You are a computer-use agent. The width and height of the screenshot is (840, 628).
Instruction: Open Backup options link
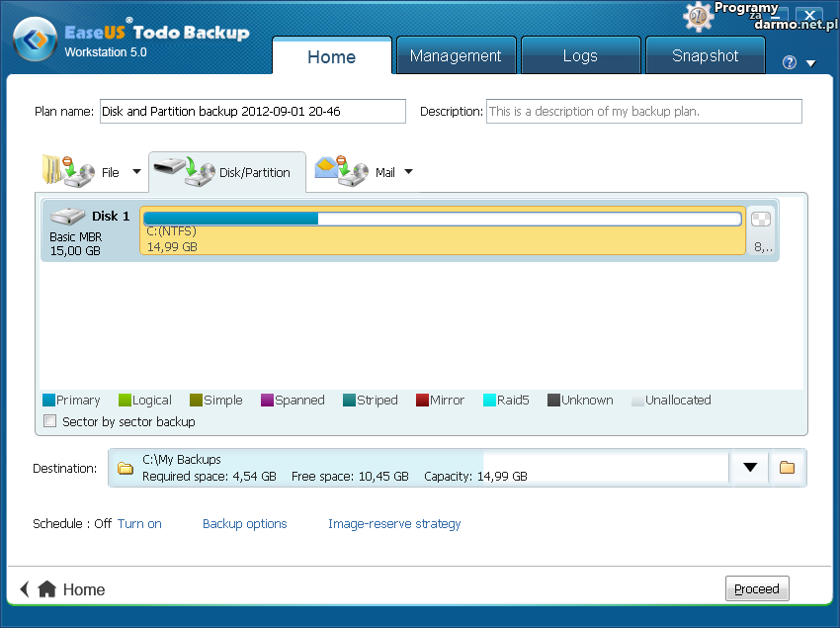pyautogui.click(x=244, y=524)
